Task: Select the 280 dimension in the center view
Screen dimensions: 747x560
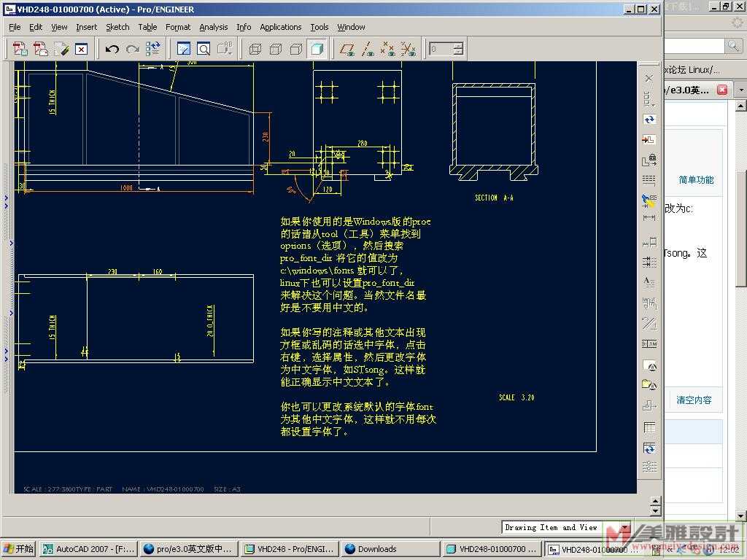Action: pos(363,143)
